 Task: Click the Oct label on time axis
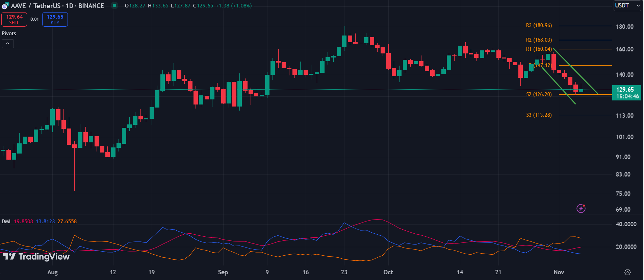(388, 272)
